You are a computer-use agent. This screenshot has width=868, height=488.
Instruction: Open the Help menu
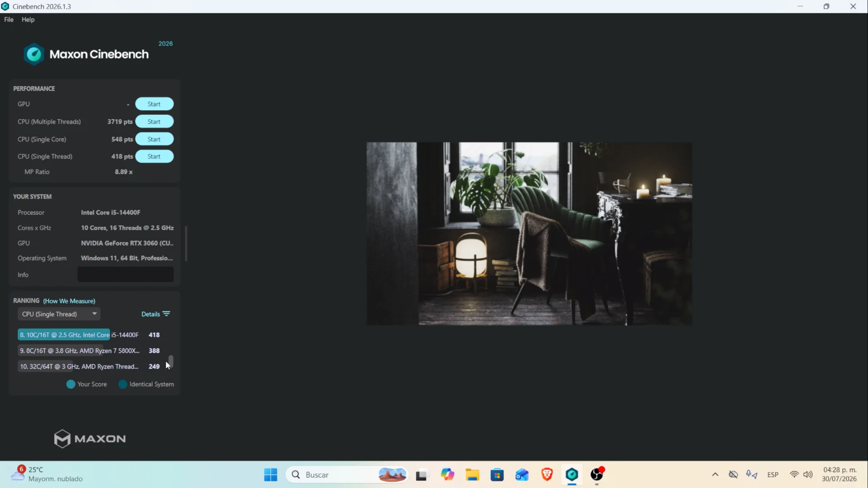28,19
